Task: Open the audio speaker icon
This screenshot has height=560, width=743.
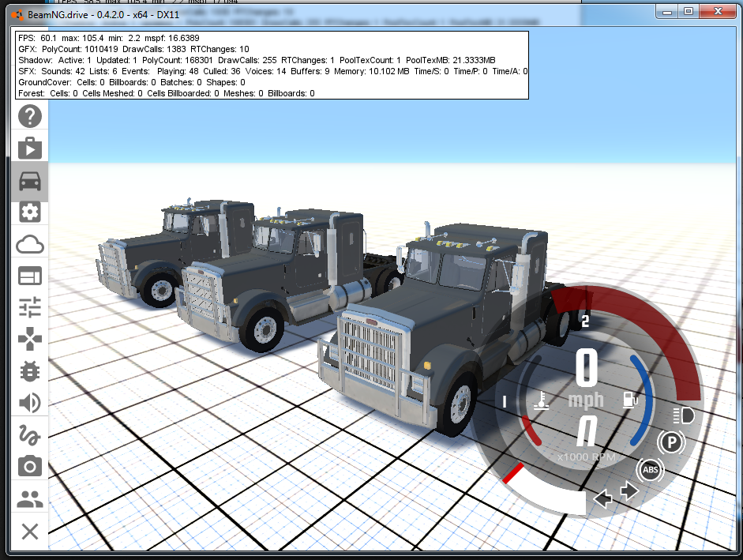Action: point(30,403)
